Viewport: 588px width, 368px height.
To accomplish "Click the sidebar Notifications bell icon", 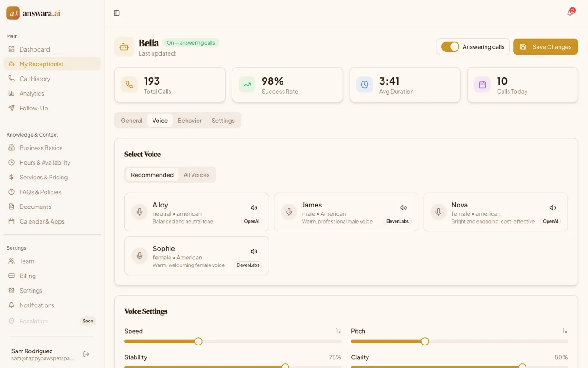I will [11, 305].
